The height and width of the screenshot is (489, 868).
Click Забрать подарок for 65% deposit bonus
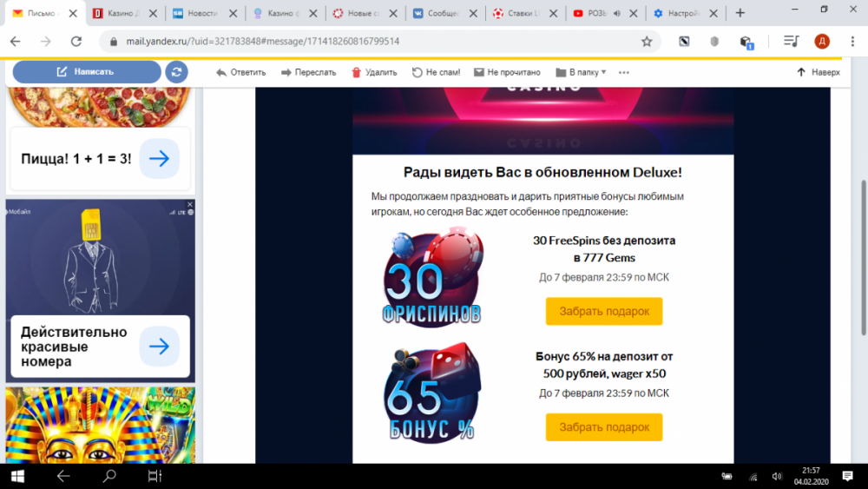603,427
